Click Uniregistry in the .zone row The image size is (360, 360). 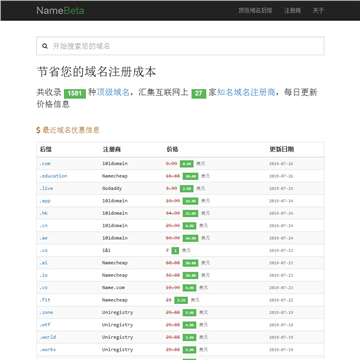118,312
